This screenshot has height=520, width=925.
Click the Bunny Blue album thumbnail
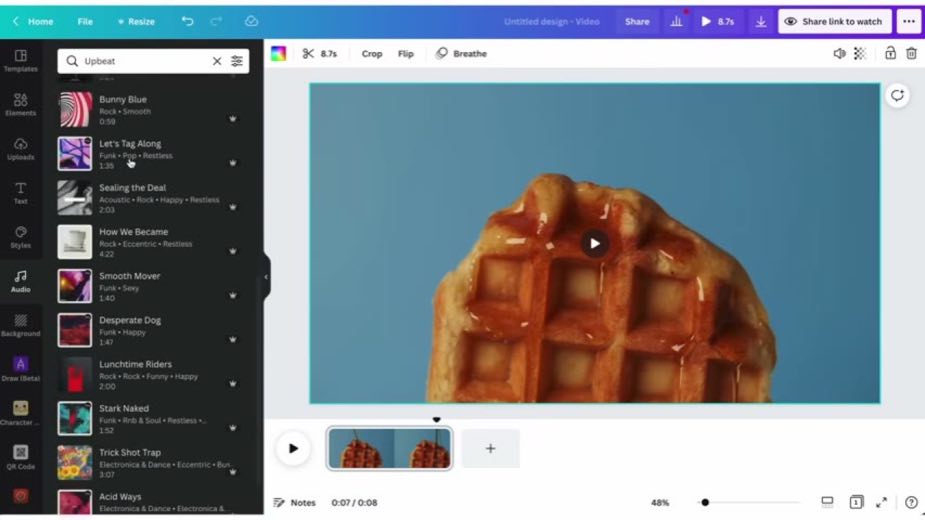point(75,109)
